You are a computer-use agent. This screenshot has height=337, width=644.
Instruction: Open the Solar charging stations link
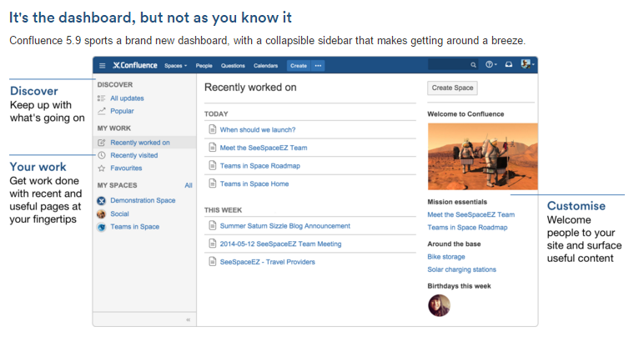[x=461, y=269]
